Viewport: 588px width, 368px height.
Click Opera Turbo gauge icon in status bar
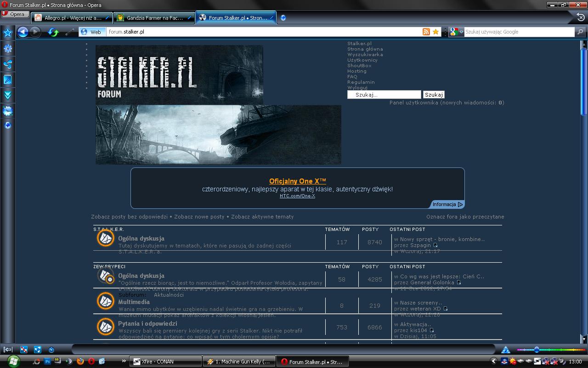pos(51,350)
